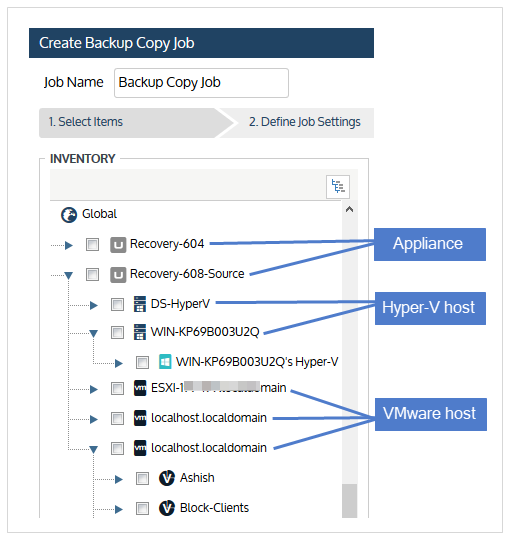Click the inventory scrollbar up arrow
530x558 pixels.
pyautogui.click(x=350, y=210)
